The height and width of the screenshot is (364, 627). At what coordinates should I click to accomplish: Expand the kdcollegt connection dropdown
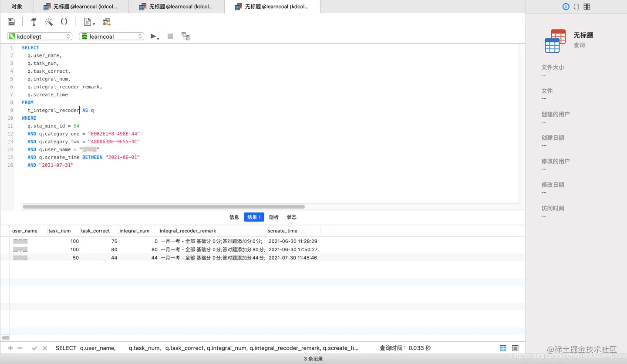pyautogui.click(x=39, y=37)
